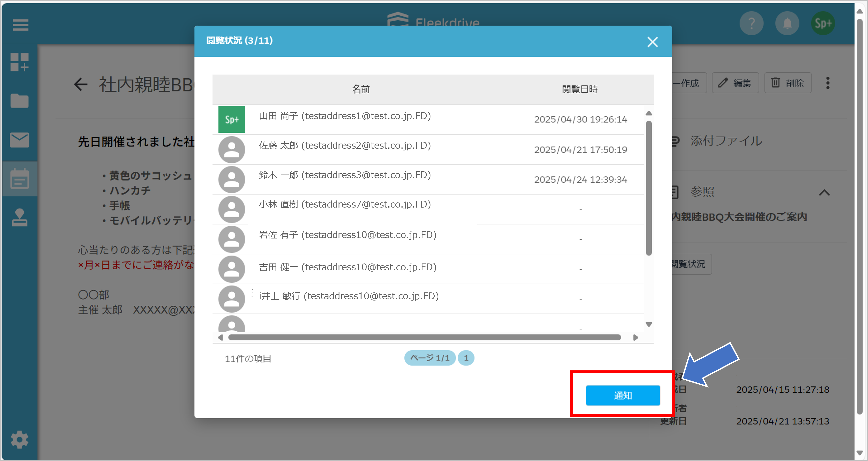868x461 pixels.
Task: Click the avatar of 佐藤 太郎
Action: [x=232, y=150]
